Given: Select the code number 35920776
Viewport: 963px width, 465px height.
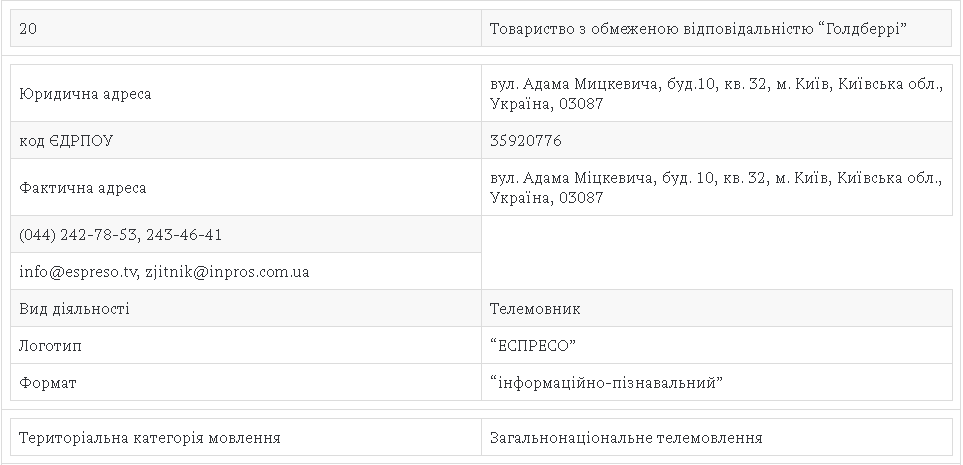Looking at the screenshot, I should pos(526,141).
